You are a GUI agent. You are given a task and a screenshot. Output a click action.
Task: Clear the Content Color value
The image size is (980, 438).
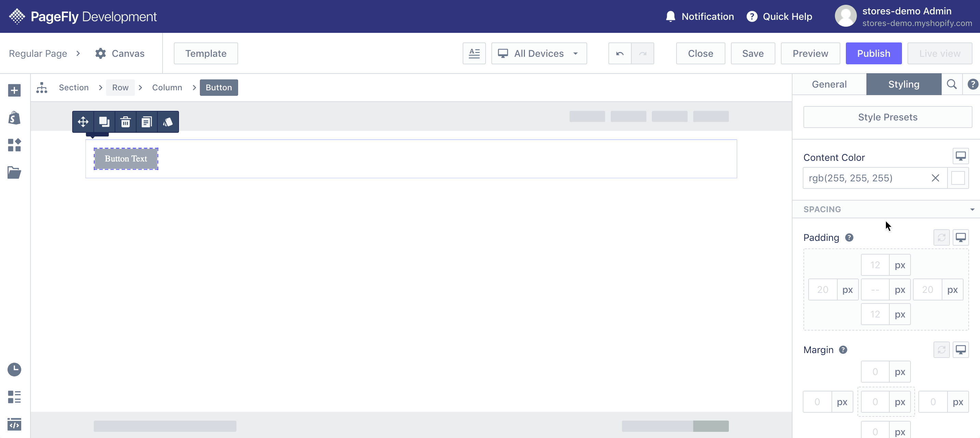935,178
